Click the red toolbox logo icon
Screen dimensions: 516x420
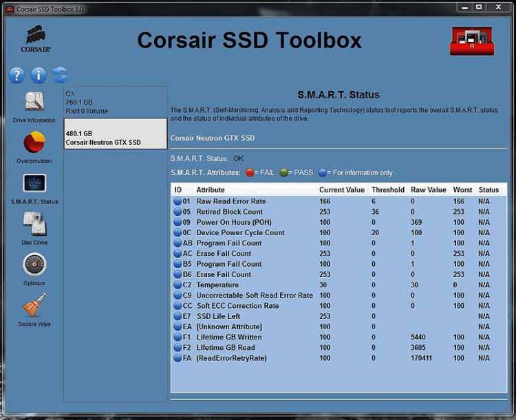coord(472,41)
